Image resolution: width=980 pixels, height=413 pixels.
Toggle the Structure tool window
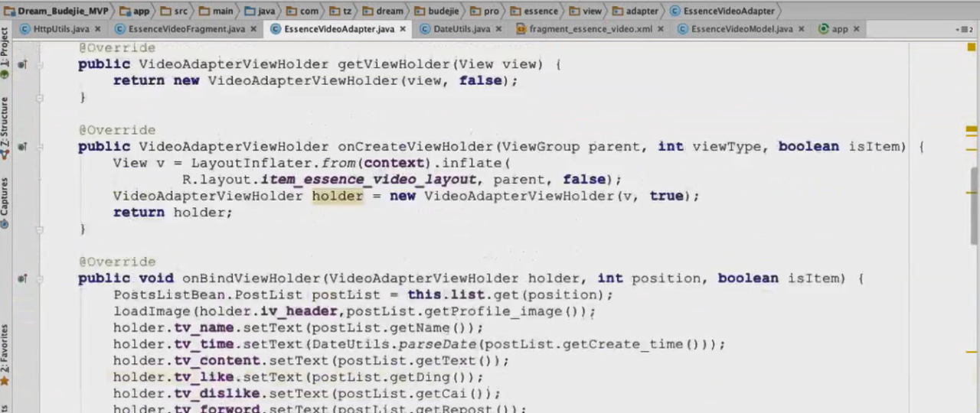[5, 128]
